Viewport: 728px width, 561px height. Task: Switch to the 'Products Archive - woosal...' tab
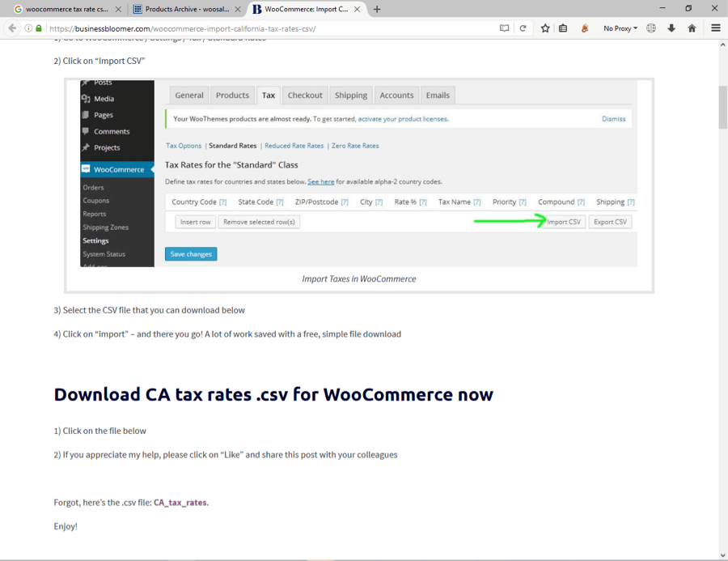(x=187, y=9)
